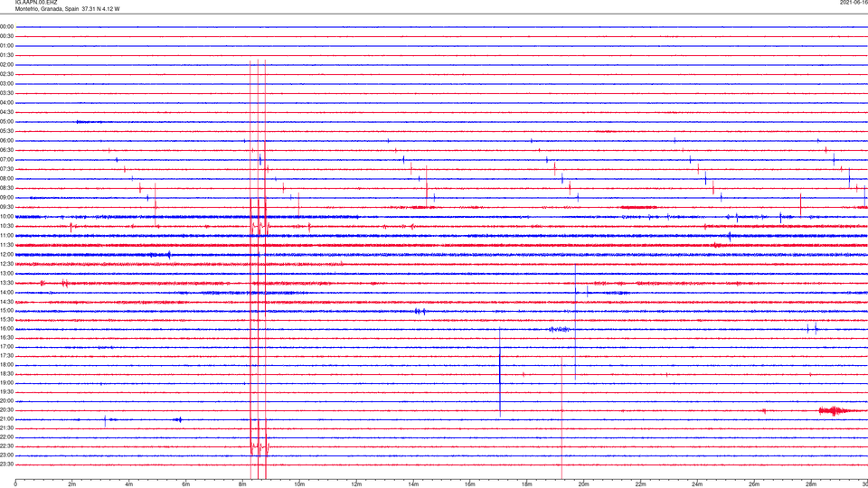Select the 16:00 trace time label
Viewport: 868px width, 488px height.
coord(6,329)
